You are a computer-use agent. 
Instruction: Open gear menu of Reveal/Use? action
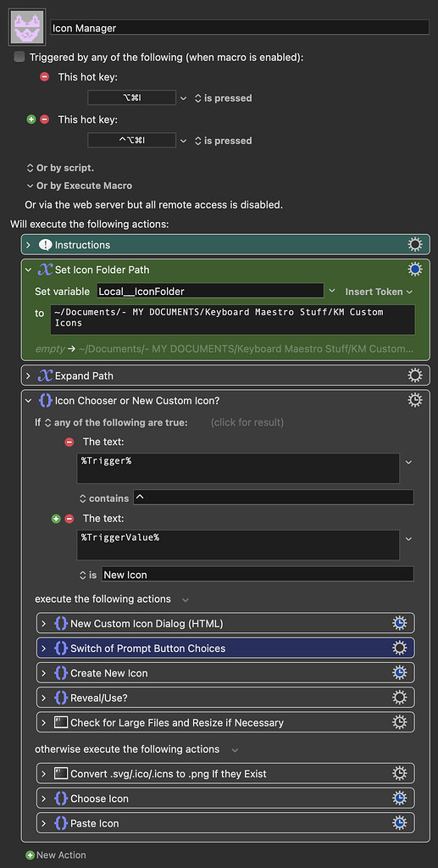pos(399,698)
